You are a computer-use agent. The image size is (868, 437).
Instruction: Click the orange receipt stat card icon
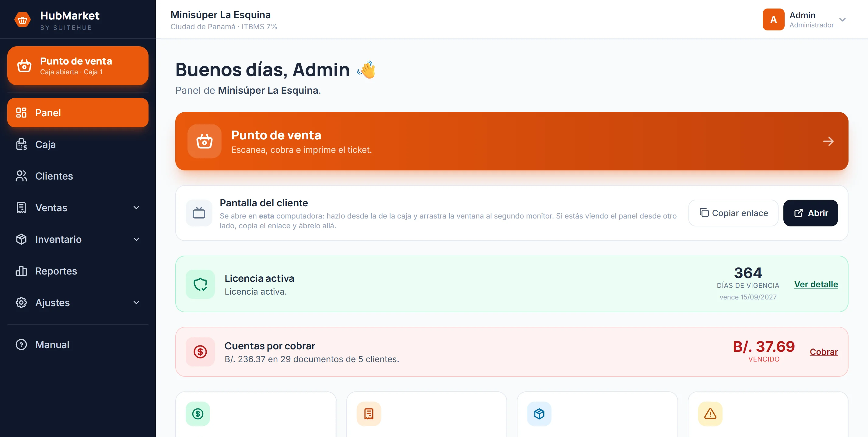(x=369, y=414)
